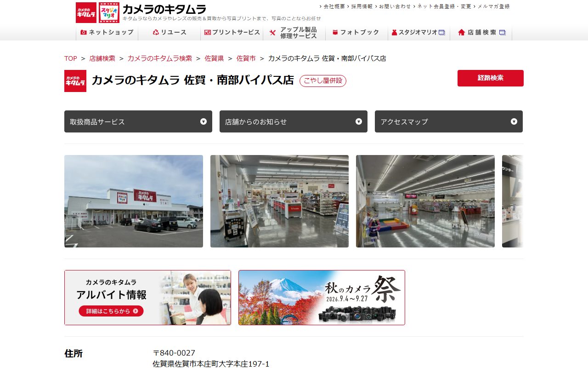
Task: Open the ネットショップ menu item
Action: 107,33
